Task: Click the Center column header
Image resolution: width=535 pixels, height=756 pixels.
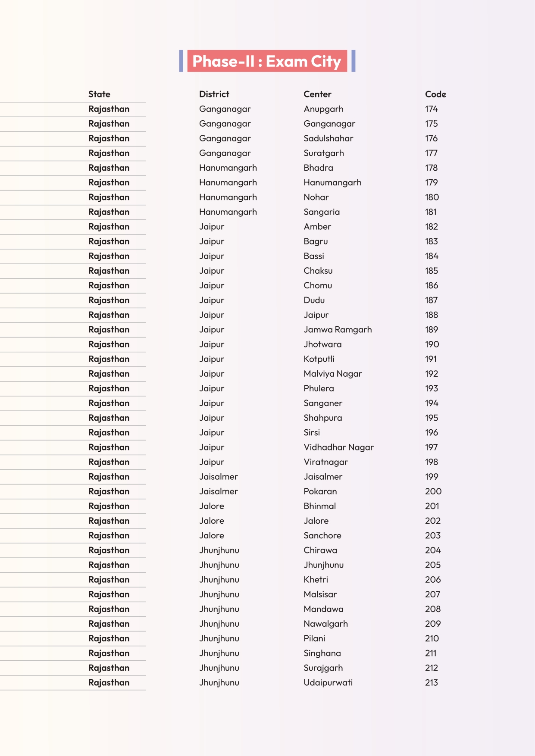Action: pyautogui.click(x=317, y=94)
